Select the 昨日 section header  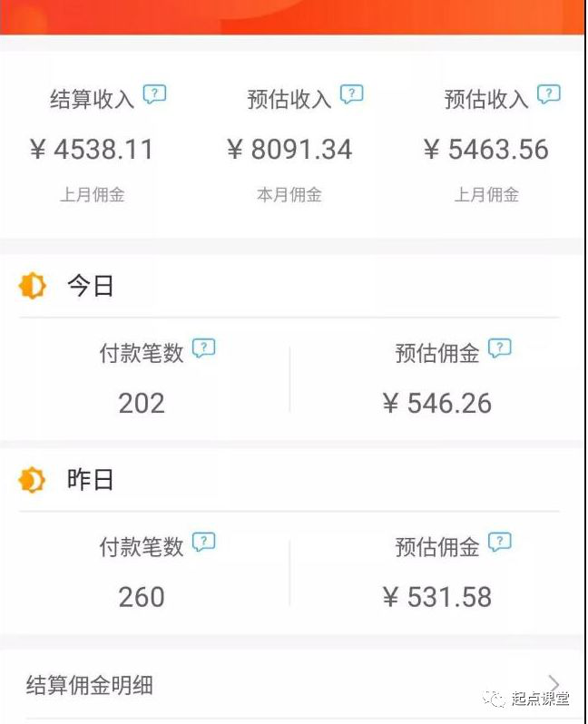(91, 480)
